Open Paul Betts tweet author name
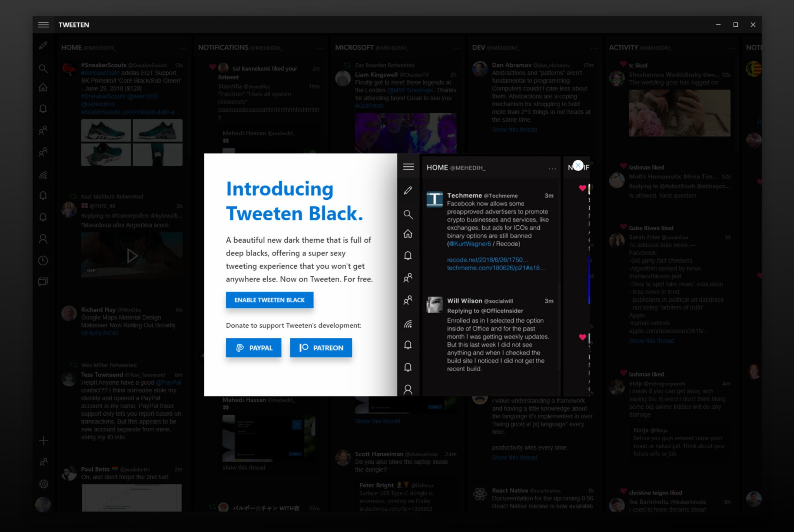The width and height of the screenshot is (794, 532). point(95,469)
